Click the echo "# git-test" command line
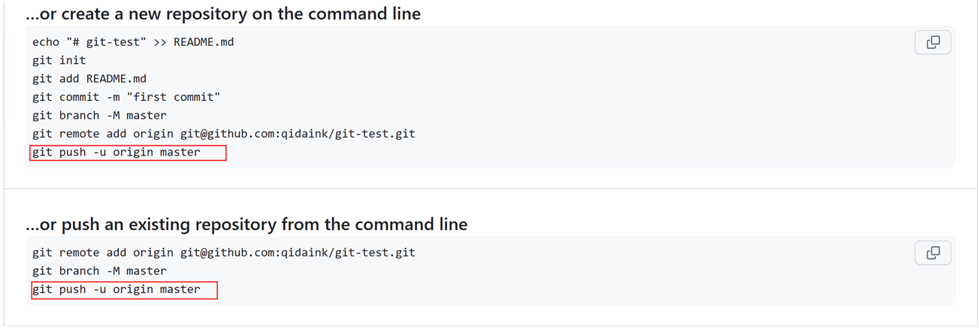 [133, 42]
